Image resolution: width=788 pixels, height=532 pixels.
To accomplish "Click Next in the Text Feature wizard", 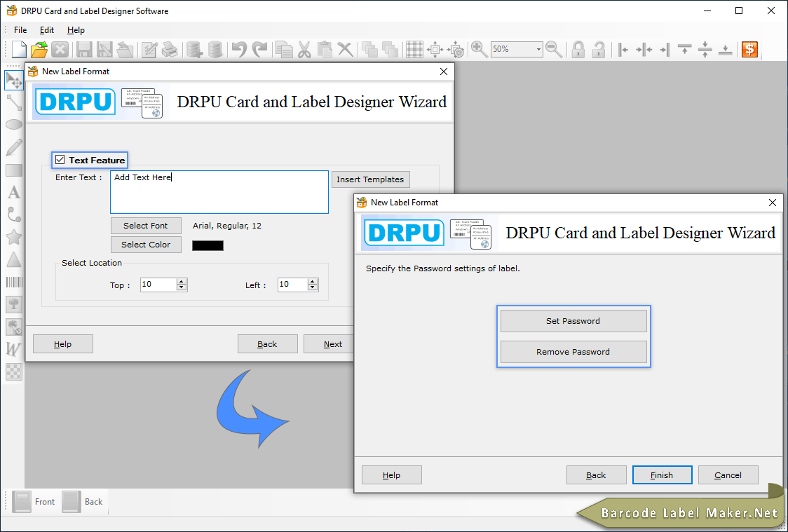I will point(329,344).
